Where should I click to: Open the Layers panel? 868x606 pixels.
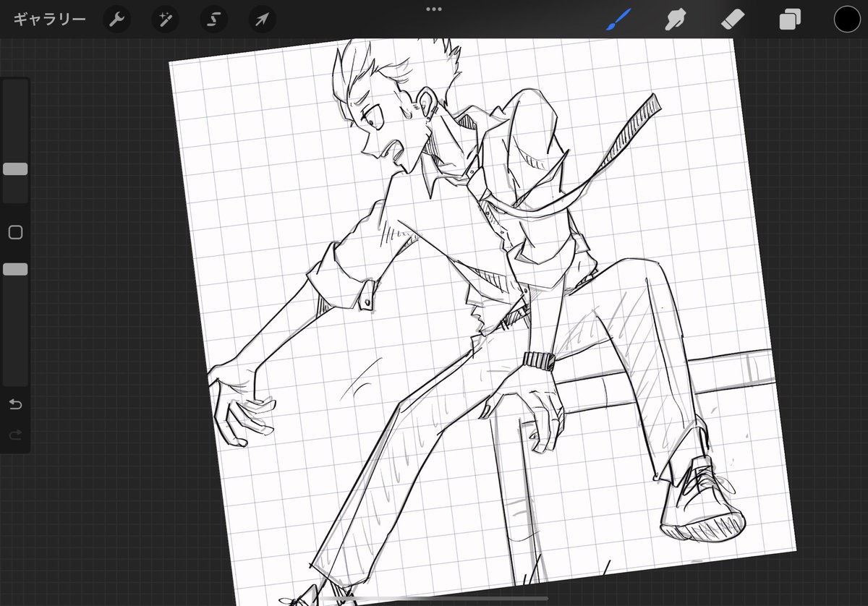(x=790, y=20)
